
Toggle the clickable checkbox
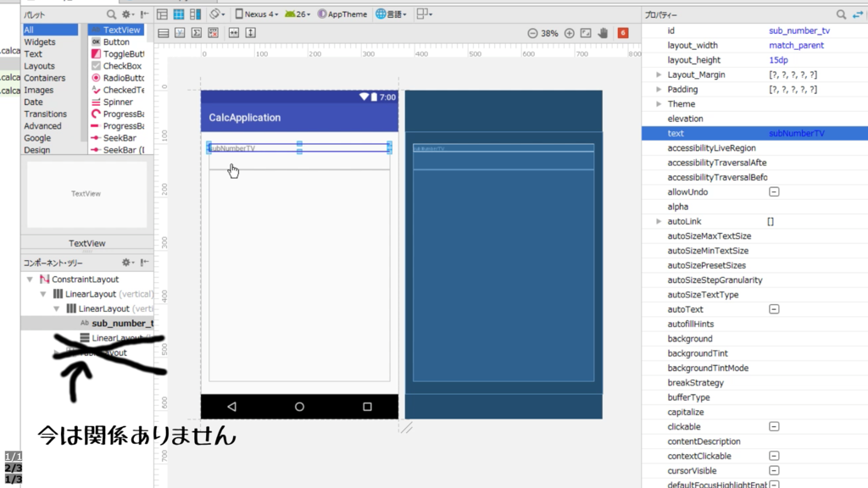774,427
